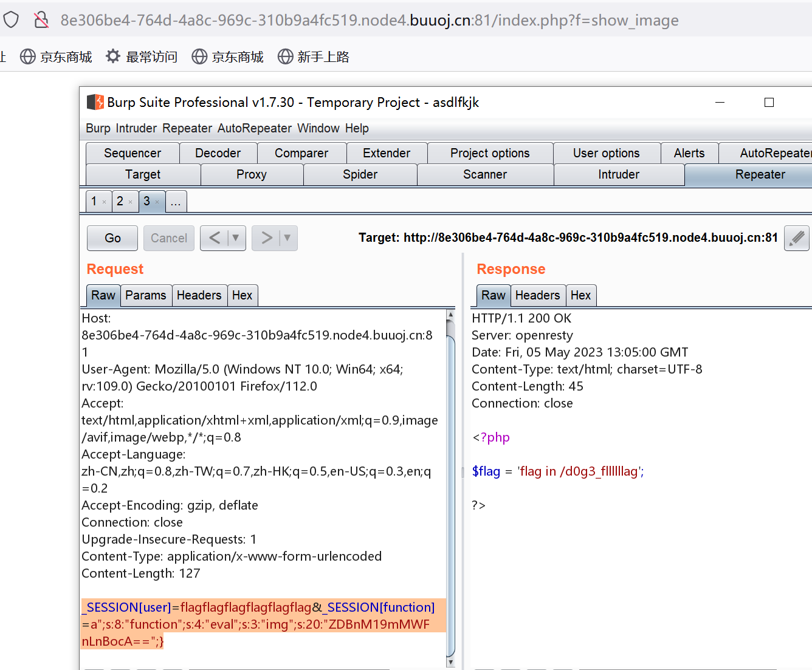
Task: Select the Response Raw tab
Action: (x=494, y=295)
